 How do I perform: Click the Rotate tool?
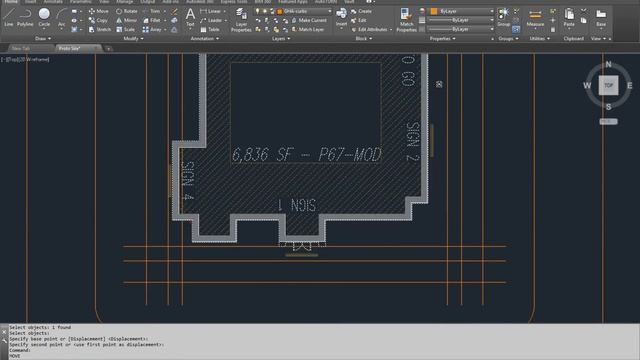pyautogui.click(x=127, y=11)
